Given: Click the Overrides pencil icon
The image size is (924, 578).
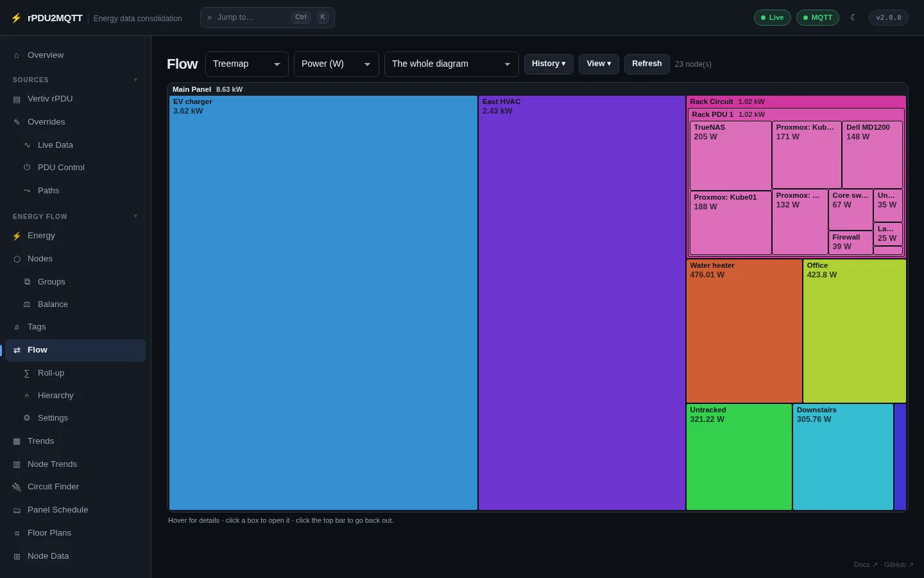Looking at the screenshot, I should [x=17, y=122].
